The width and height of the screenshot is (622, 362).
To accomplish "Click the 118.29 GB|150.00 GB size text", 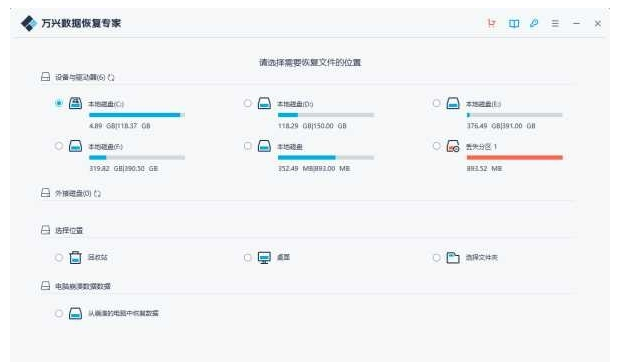I will [312, 126].
